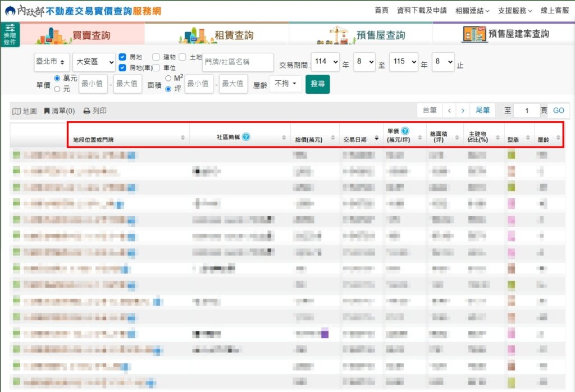Sort by 主建物佔比(%) column arrows
This screenshot has height=392, width=575.
point(498,138)
